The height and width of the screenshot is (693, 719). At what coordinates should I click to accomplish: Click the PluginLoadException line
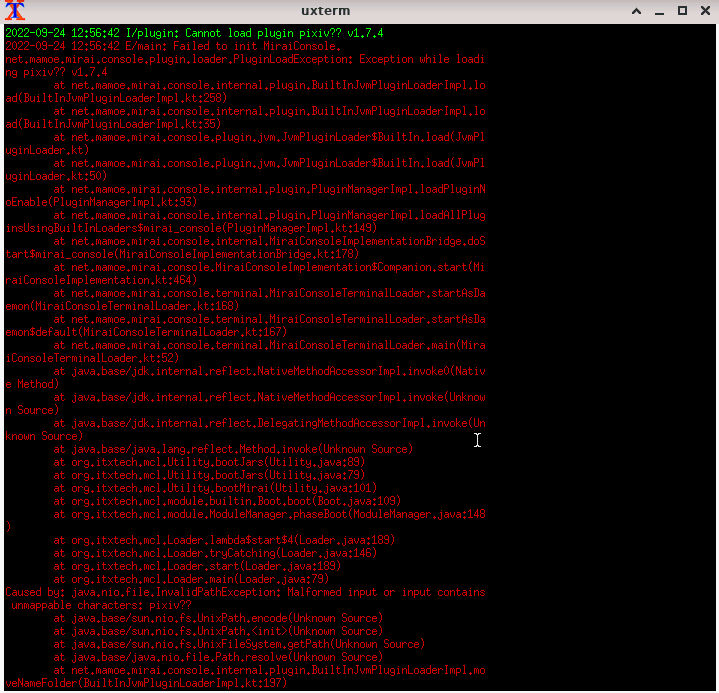[x=245, y=59]
